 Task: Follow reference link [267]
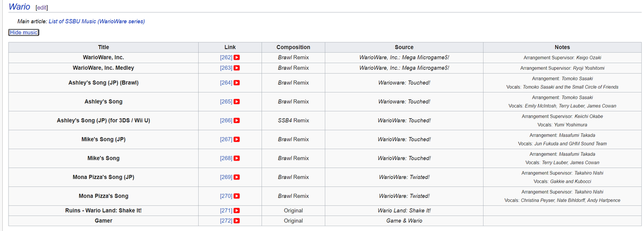coord(225,139)
